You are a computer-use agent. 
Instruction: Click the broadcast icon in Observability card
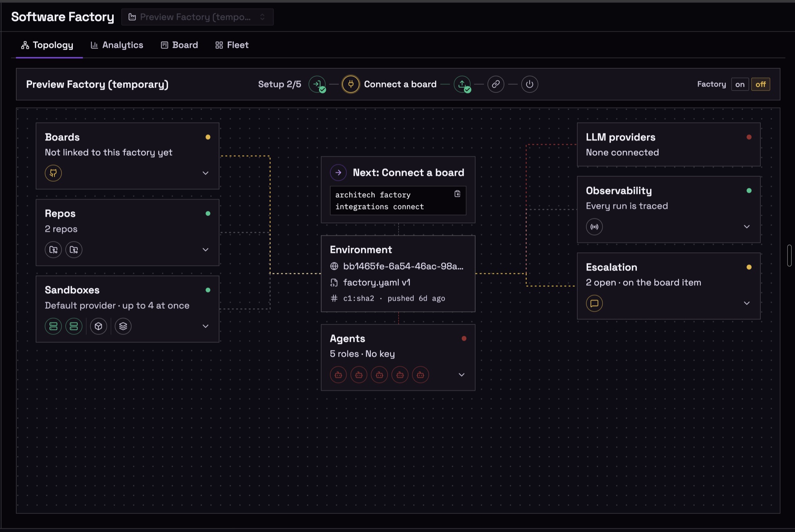tap(594, 227)
